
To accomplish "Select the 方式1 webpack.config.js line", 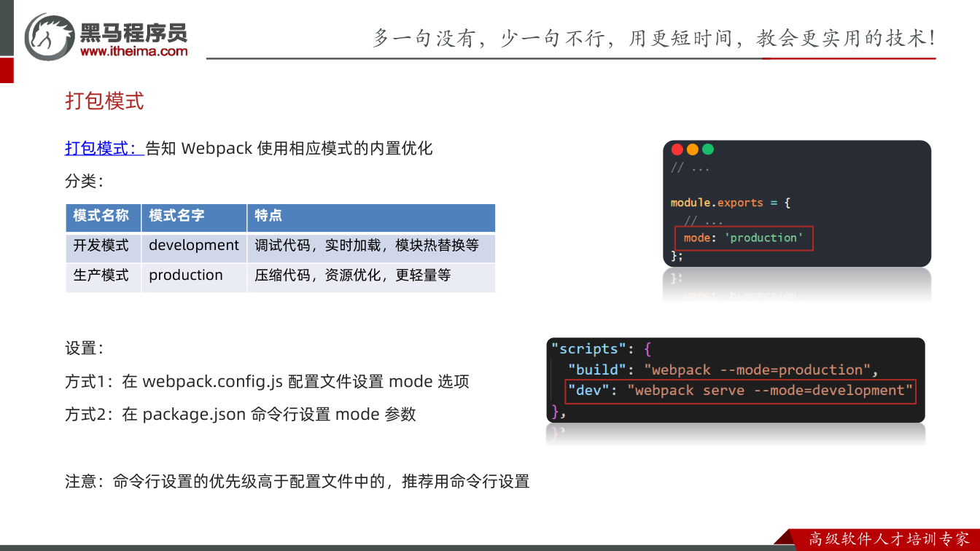I will click(x=267, y=381).
